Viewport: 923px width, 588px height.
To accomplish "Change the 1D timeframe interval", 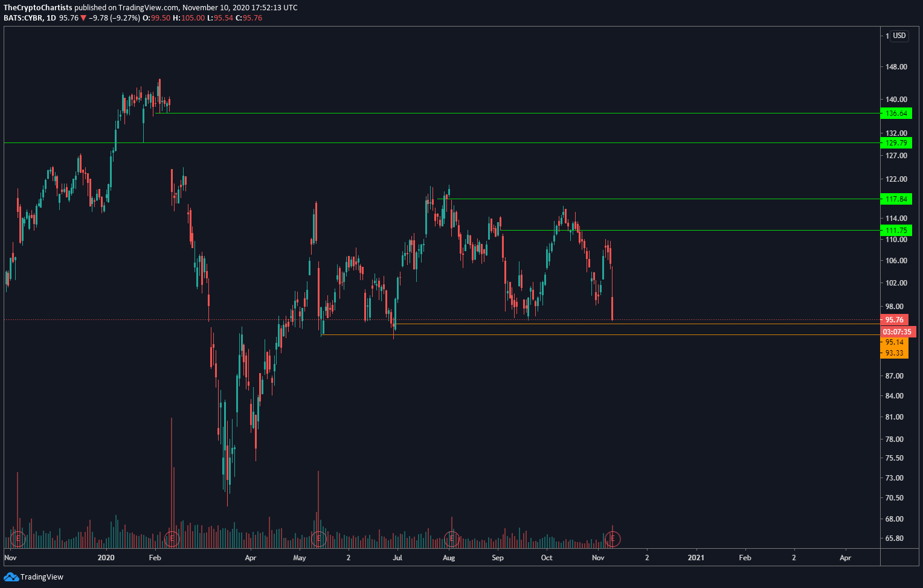I will tap(51, 18).
